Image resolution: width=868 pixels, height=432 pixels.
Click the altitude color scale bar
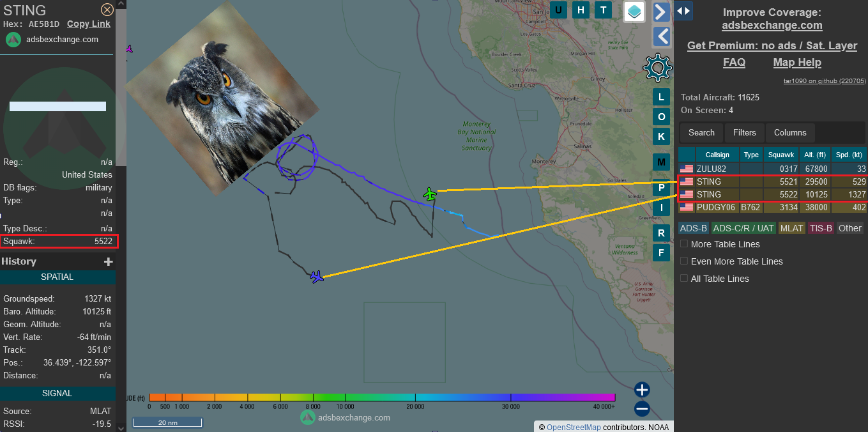click(382, 397)
